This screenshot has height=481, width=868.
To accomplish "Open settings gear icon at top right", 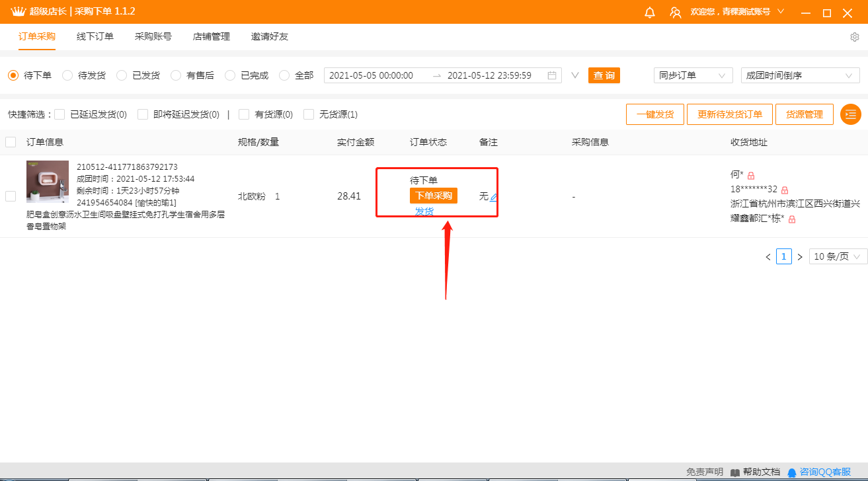I will [854, 37].
